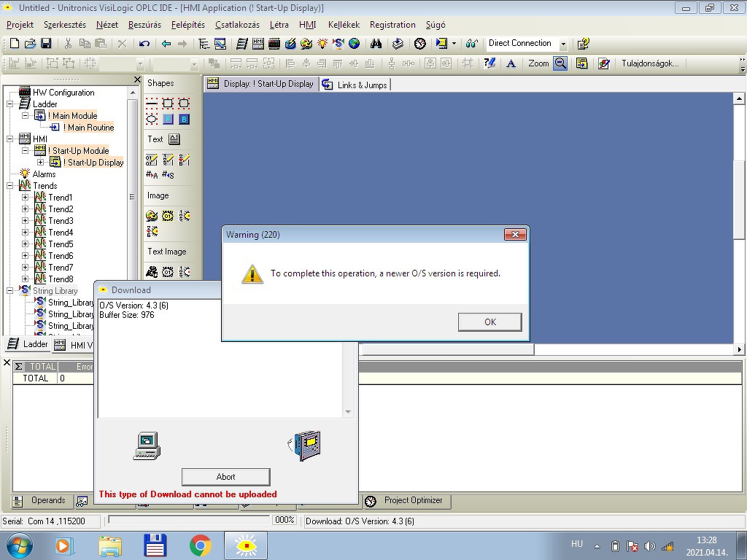
Task: Click the display area vertical scrollbar up arrow
Action: (x=739, y=98)
